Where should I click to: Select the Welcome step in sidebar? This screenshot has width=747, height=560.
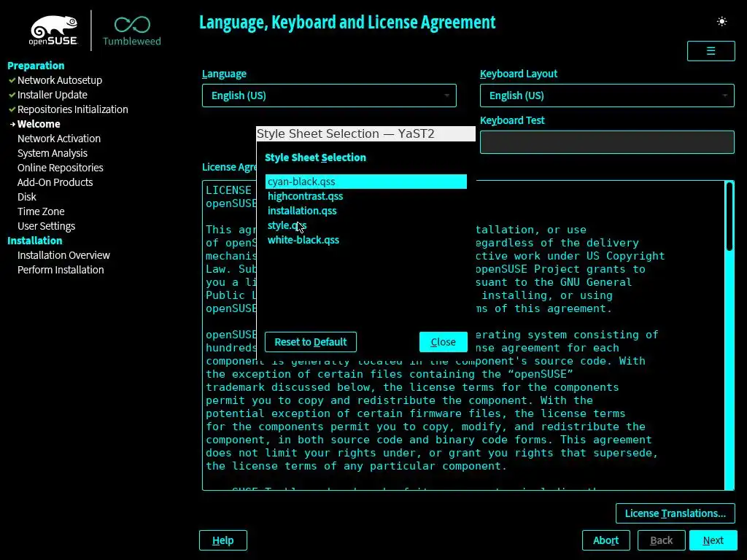[39, 124]
